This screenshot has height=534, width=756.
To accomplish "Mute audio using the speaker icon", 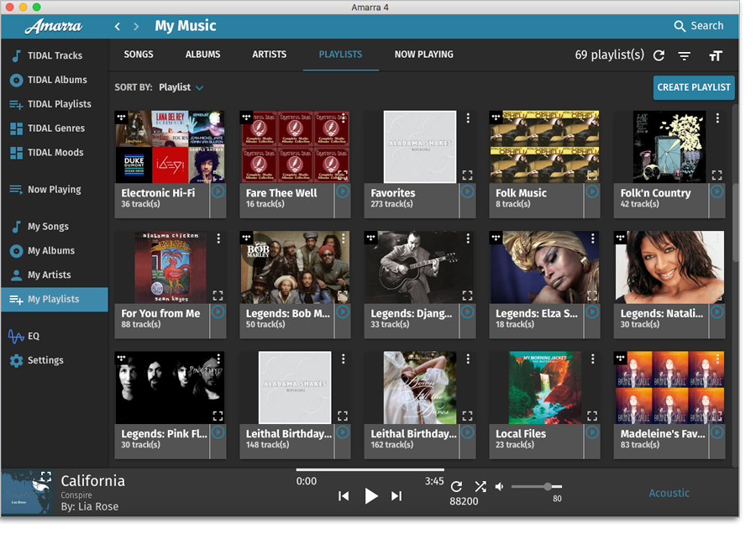I will (x=500, y=487).
